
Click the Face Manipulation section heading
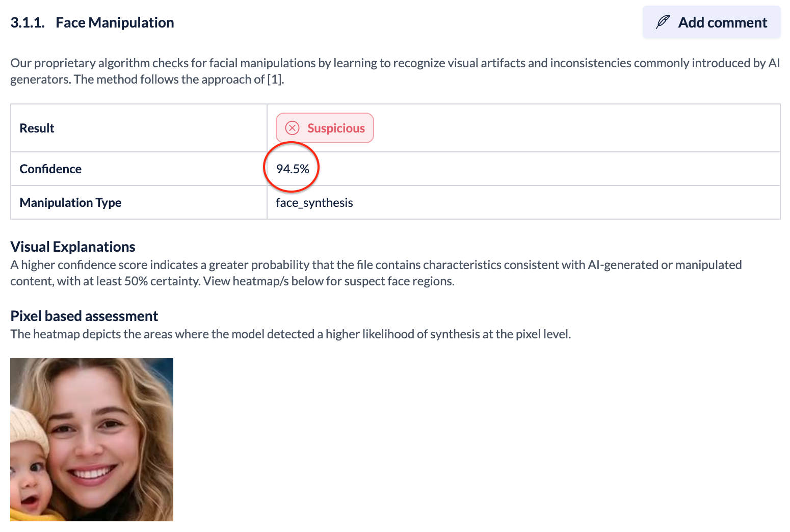(x=115, y=22)
